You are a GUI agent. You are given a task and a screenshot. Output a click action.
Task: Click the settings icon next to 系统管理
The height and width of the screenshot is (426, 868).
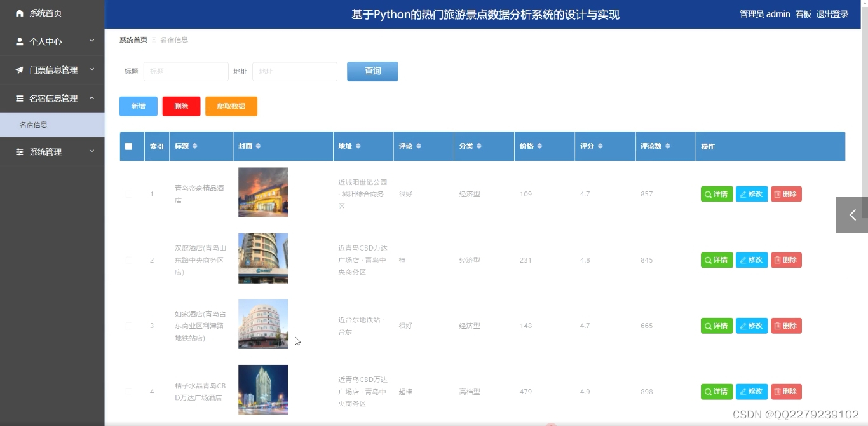click(x=19, y=151)
